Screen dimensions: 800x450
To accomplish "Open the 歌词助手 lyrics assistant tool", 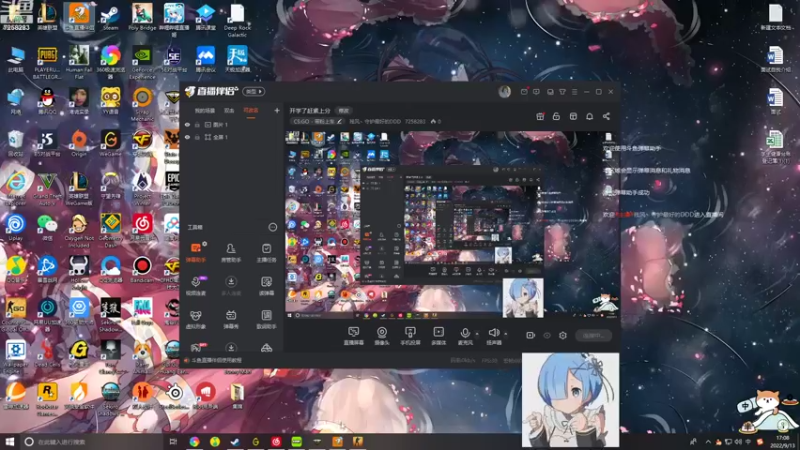I will pos(266,319).
